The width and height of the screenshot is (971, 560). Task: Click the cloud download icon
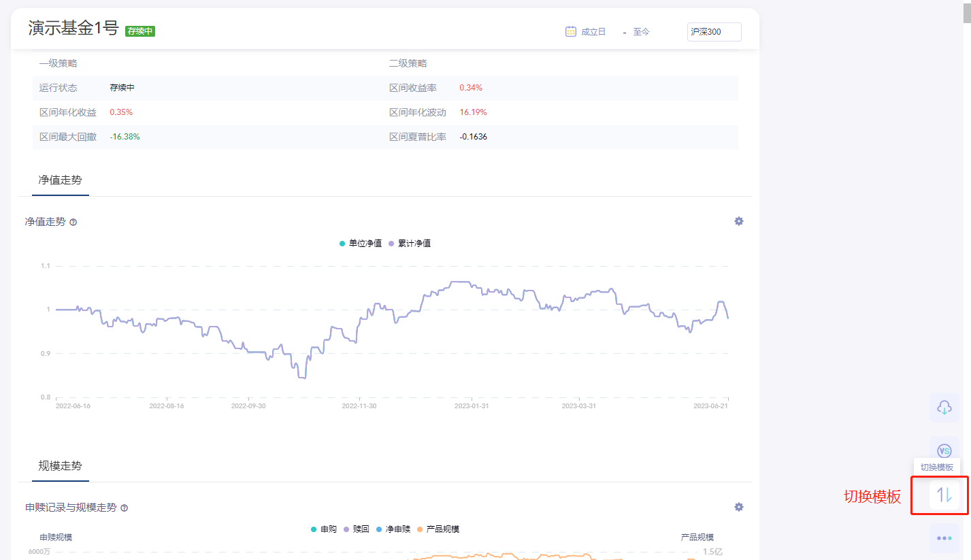(x=944, y=408)
